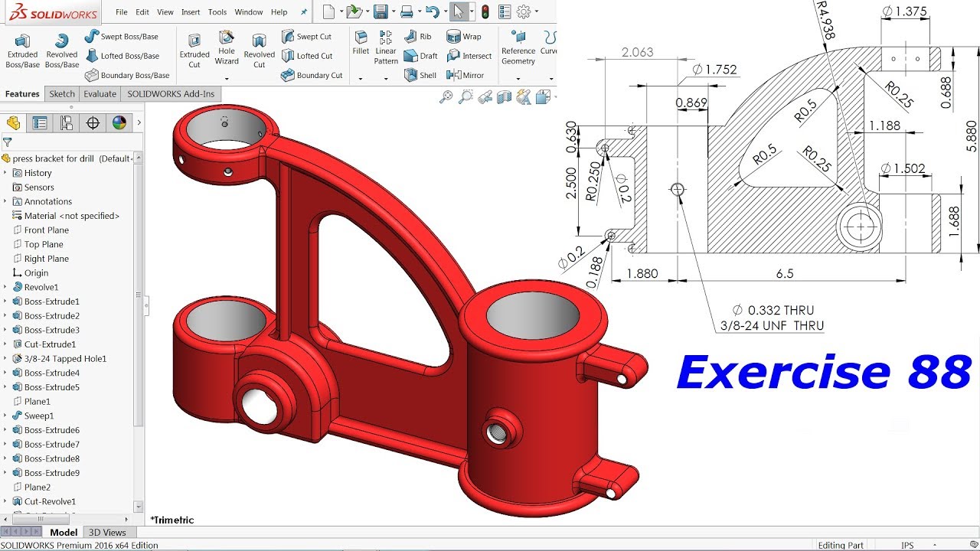Screen dimensions: 980x551
Task: Click the feature tree filter funnel icon
Action: click(x=7, y=142)
